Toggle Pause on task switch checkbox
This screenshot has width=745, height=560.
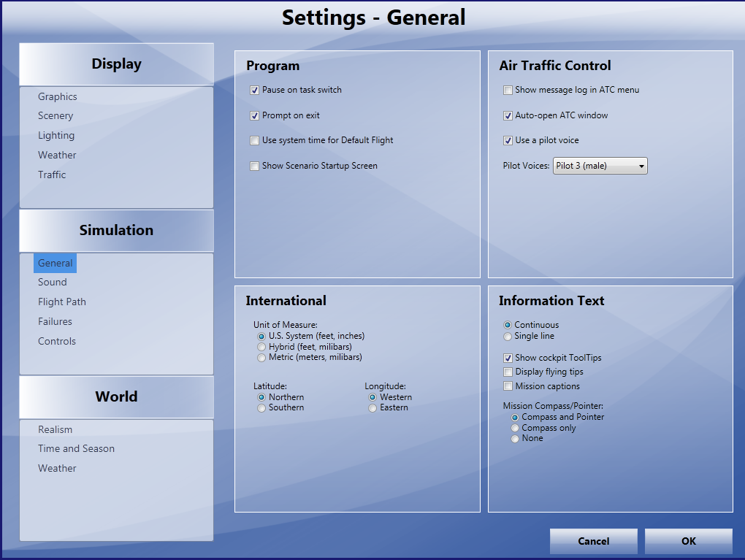point(255,91)
